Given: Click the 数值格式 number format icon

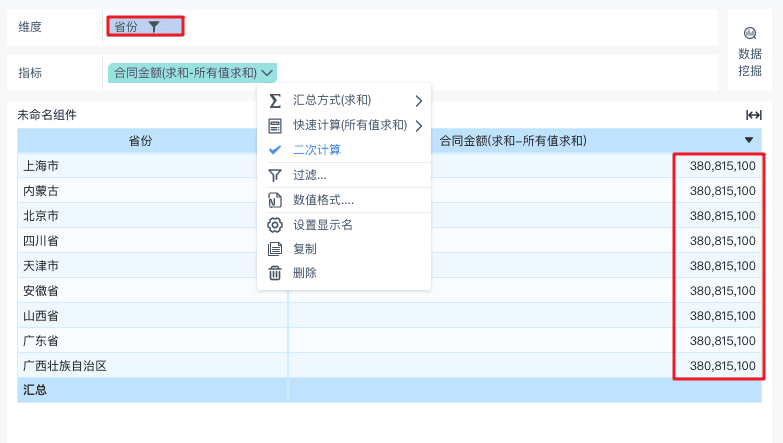Looking at the screenshot, I should [x=275, y=200].
